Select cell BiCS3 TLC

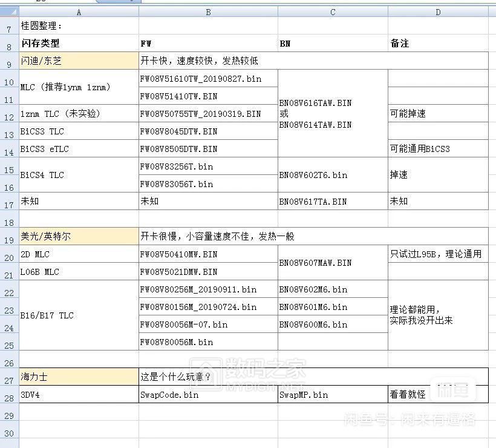[79, 131]
